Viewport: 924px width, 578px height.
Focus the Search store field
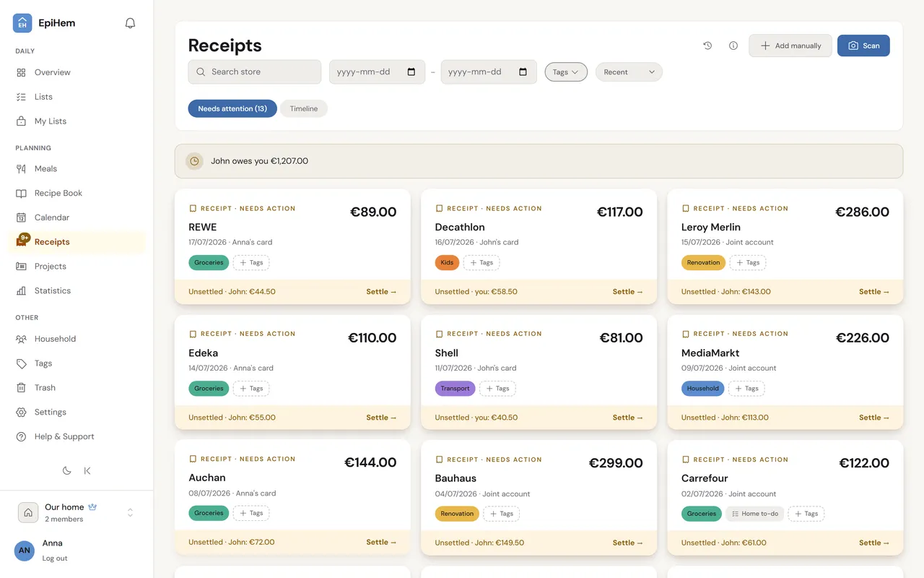coord(255,72)
